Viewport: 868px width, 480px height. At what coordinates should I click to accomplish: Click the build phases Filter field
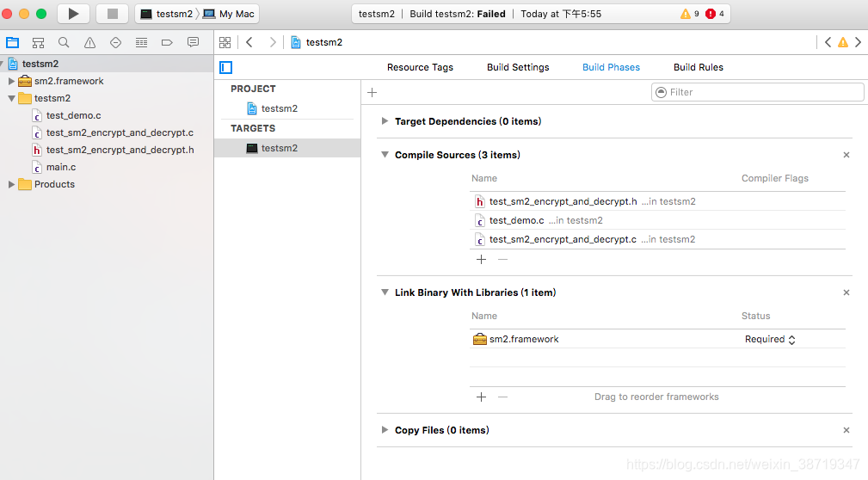757,92
